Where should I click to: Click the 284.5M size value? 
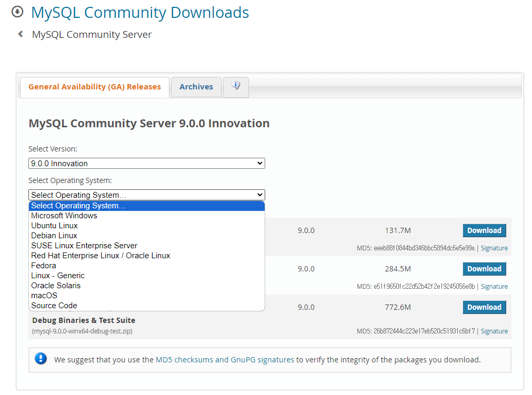click(398, 269)
